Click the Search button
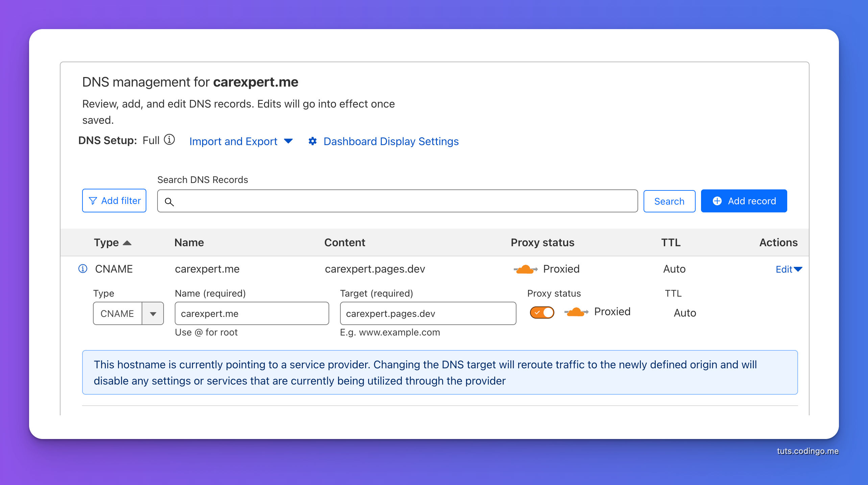Viewport: 868px width, 485px height. coord(669,201)
